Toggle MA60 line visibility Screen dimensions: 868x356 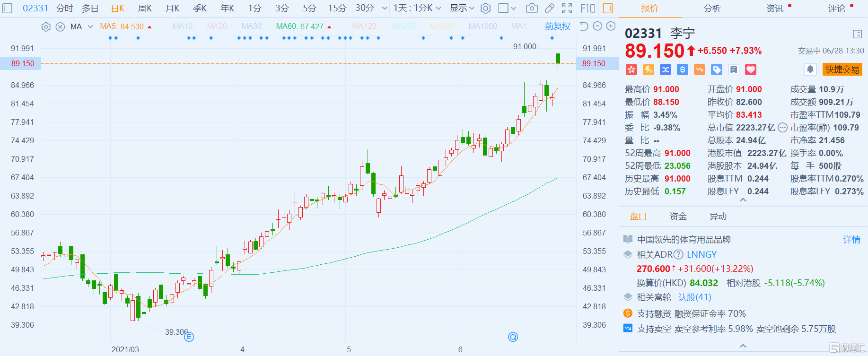pyautogui.click(x=300, y=26)
